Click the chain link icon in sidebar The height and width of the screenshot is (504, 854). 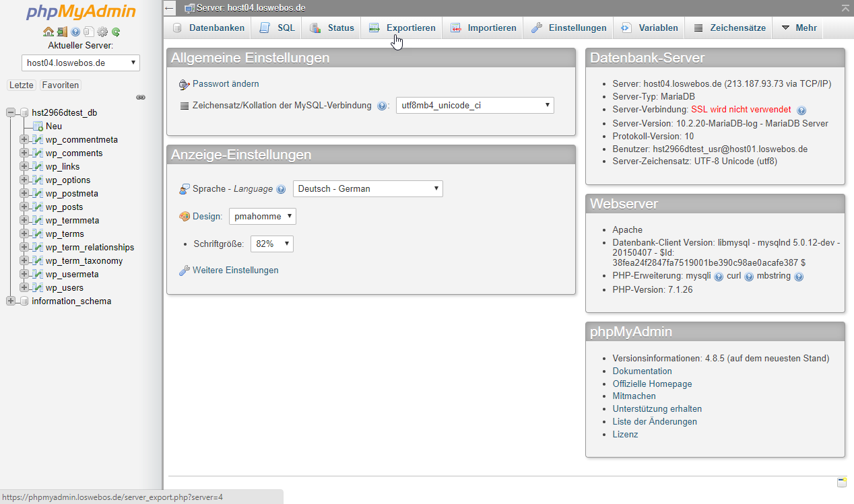(x=141, y=98)
